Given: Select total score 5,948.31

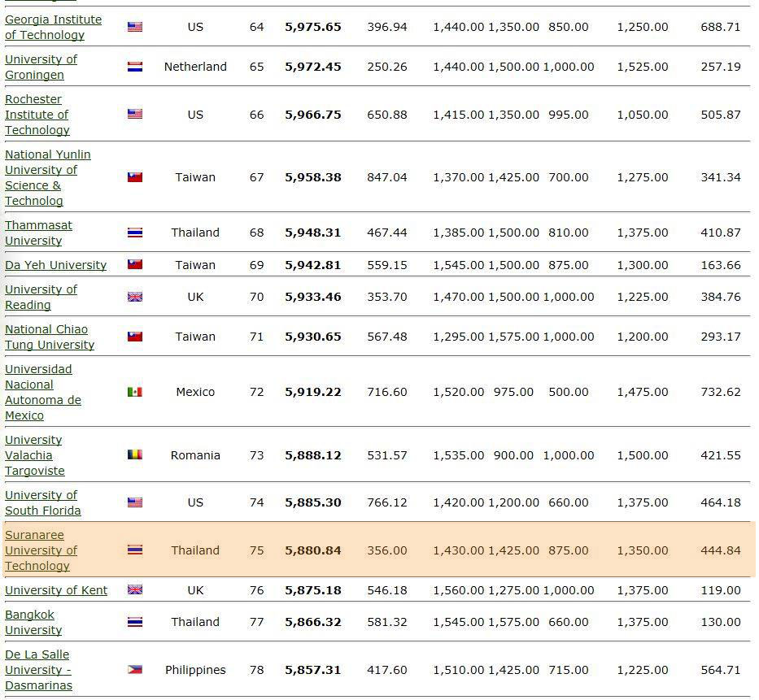Looking at the screenshot, I should [x=313, y=233].
